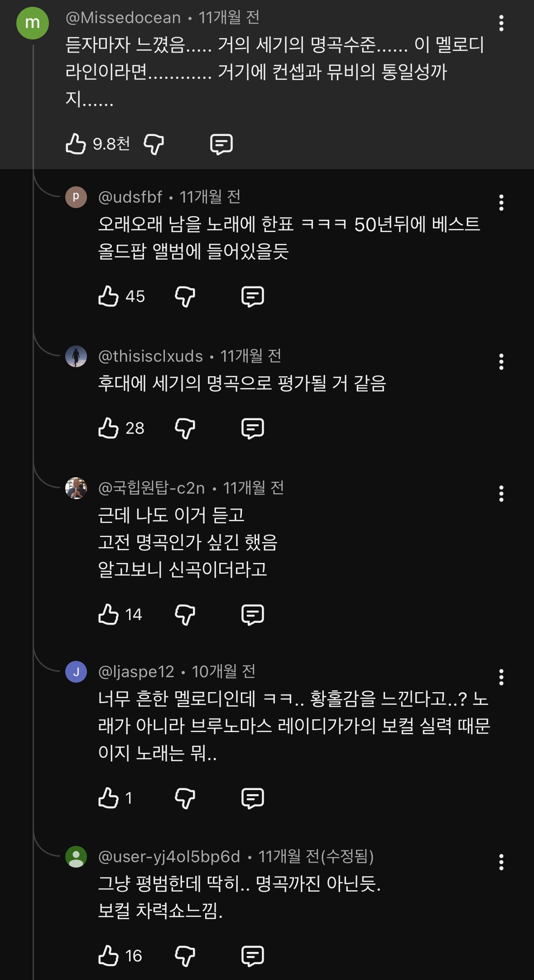
Task: Open options menu for @국힙원탑-c2n reply
Action: pyautogui.click(x=501, y=494)
